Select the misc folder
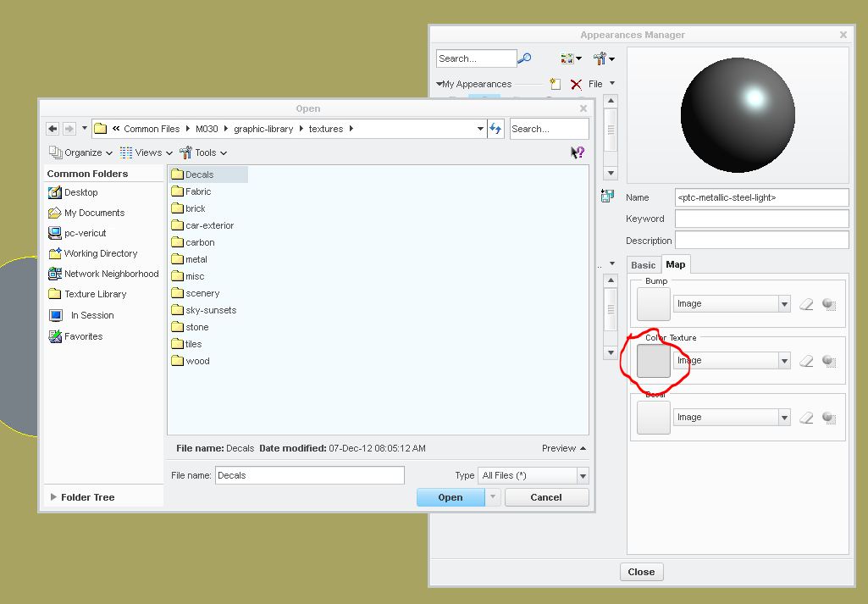Image resolution: width=868 pixels, height=604 pixels. [188, 276]
